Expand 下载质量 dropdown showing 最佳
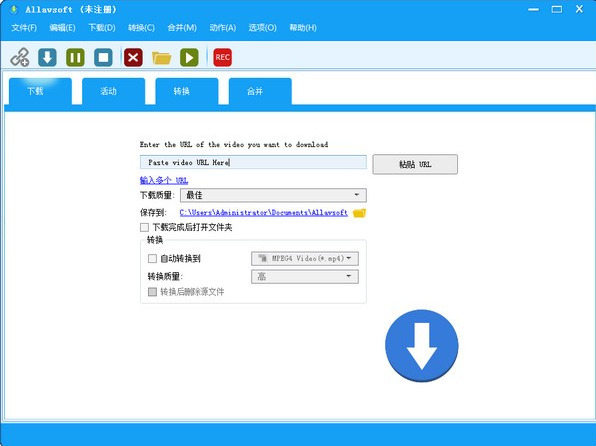596x446 pixels. pyautogui.click(x=273, y=195)
